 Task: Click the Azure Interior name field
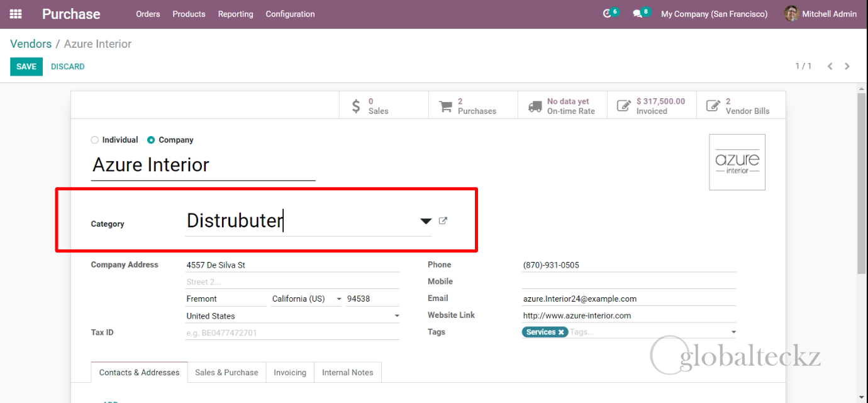[203, 165]
